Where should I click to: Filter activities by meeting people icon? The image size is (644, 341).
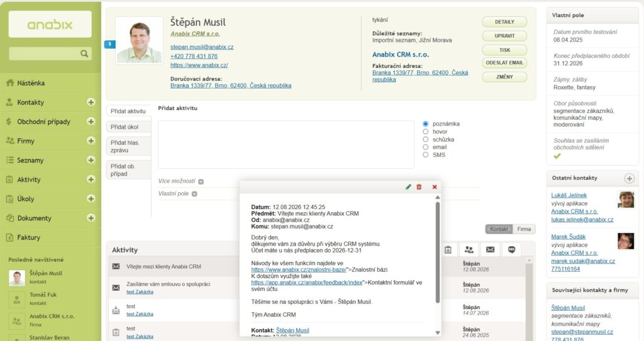point(469,249)
